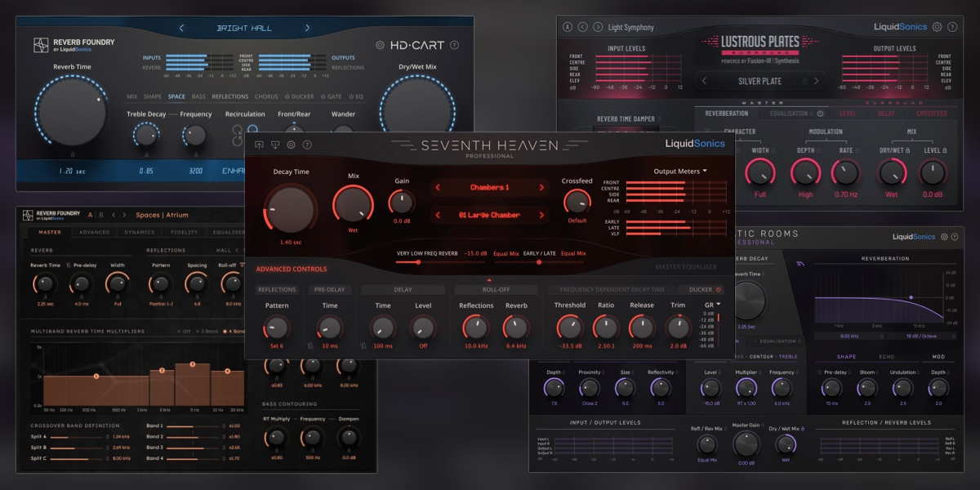
Task: Enable the Ducker power toggle in HD-Cart
Action: tap(287, 96)
